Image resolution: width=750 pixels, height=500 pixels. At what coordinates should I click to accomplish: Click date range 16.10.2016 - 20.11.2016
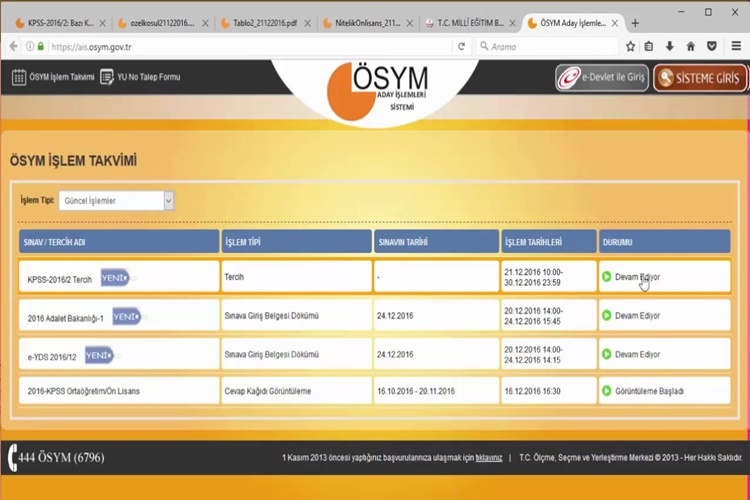(416, 391)
